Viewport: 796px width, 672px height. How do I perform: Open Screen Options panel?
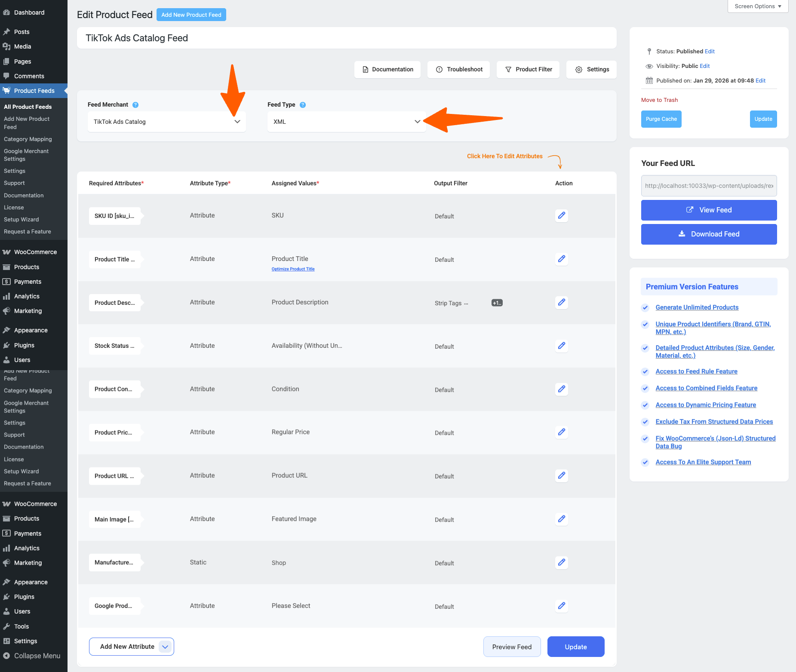pos(757,6)
